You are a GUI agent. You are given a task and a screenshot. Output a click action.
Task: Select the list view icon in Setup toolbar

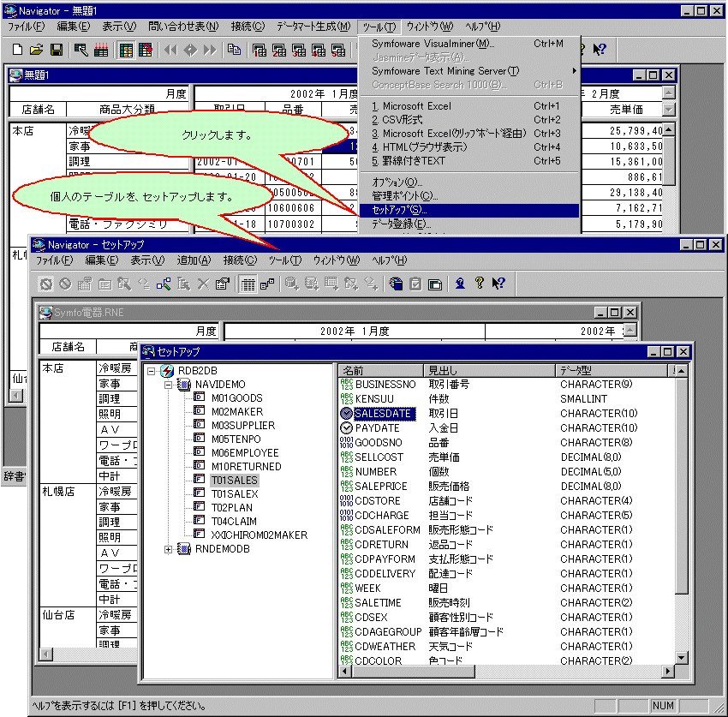247,284
